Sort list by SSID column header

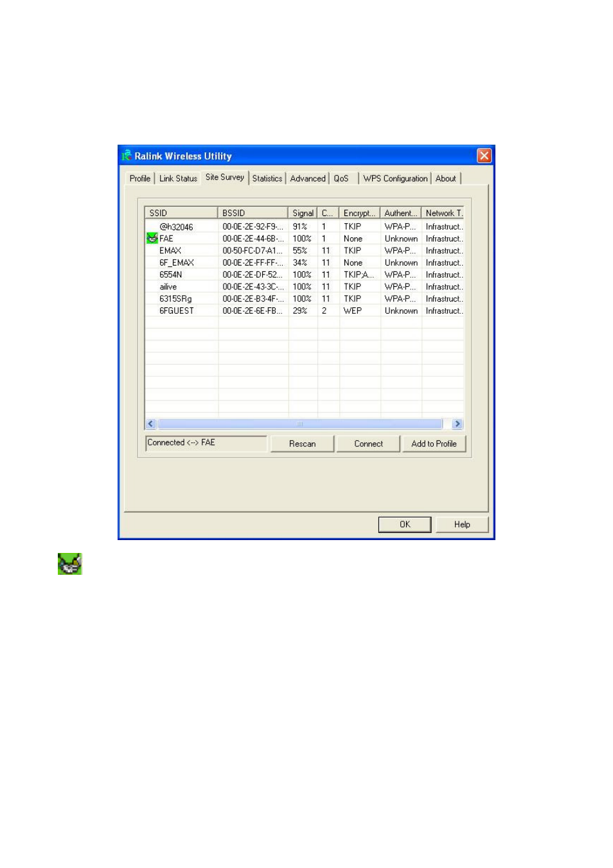[181, 213]
